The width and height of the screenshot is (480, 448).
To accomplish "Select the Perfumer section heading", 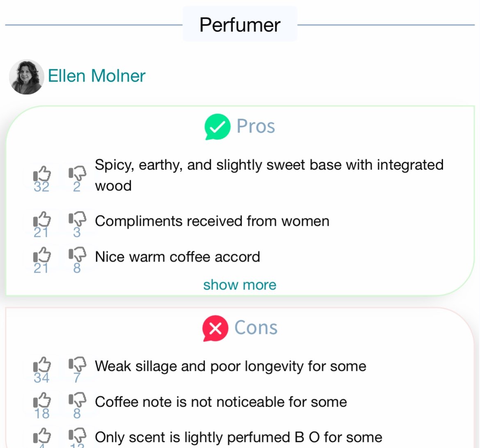I will pos(240,25).
